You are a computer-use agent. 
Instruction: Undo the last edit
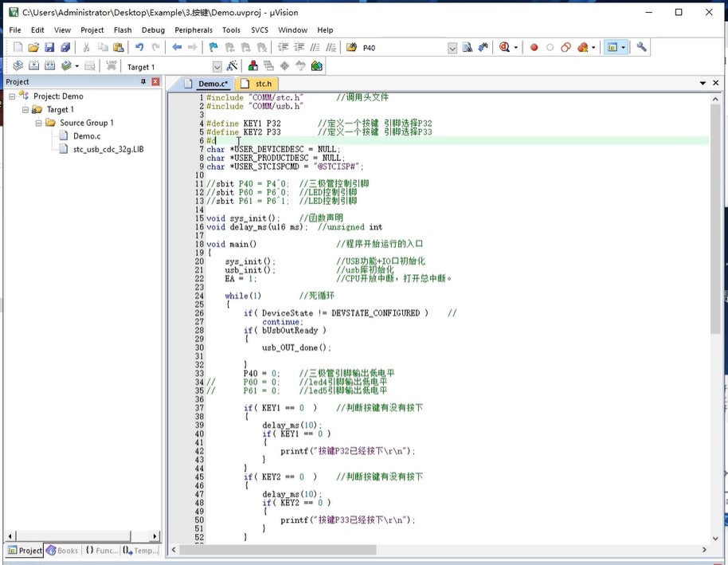click(x=139, y=47)
